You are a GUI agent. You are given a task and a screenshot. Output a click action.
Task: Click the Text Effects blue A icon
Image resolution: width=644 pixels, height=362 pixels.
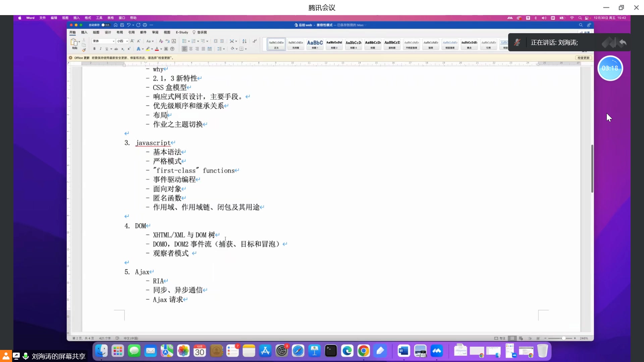(x=138, y=49)
